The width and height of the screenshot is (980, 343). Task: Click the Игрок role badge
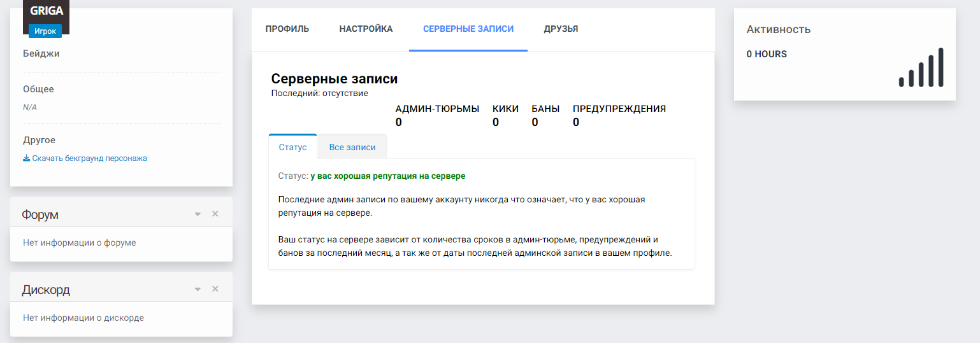point(45,31)
